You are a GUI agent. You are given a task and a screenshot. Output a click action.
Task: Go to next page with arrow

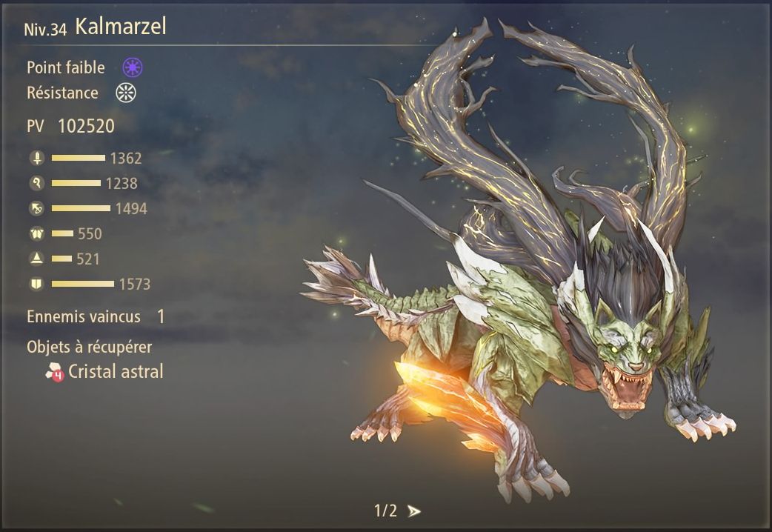(414, 511)
